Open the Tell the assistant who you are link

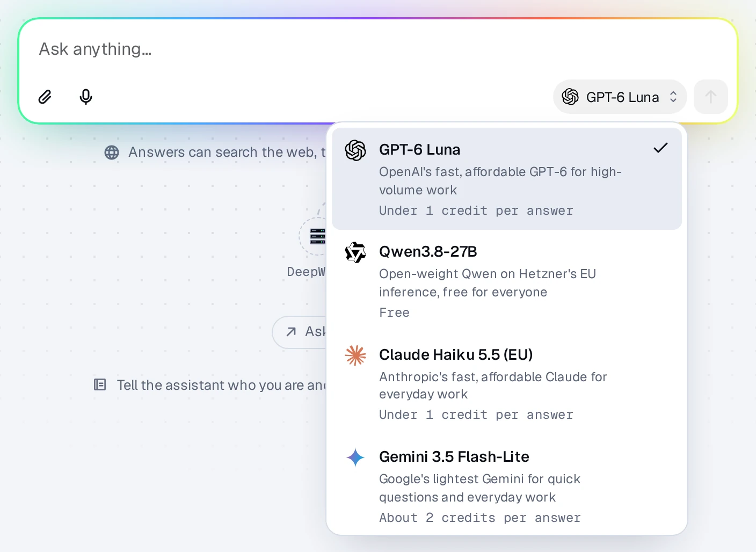pos(221,385)
